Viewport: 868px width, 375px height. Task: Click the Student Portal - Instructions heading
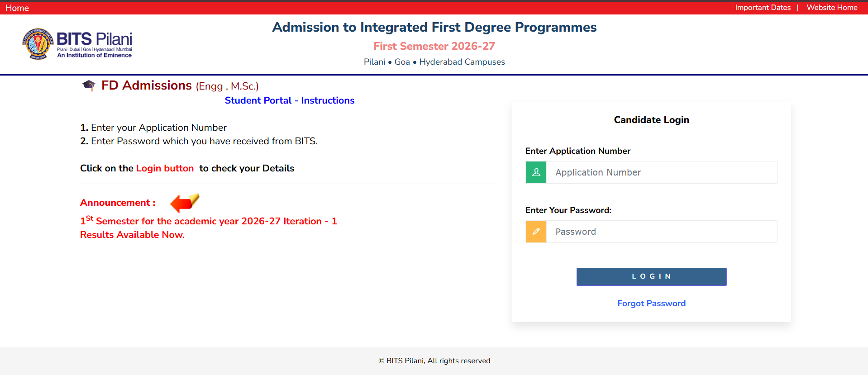(290, 100)
